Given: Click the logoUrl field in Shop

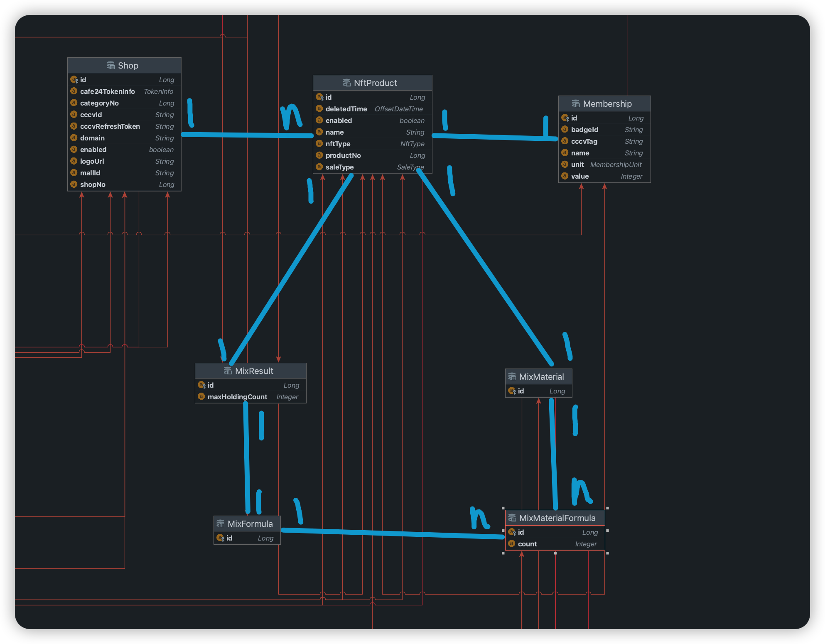Looking at the screenshot, I should (x=124, y=161).
